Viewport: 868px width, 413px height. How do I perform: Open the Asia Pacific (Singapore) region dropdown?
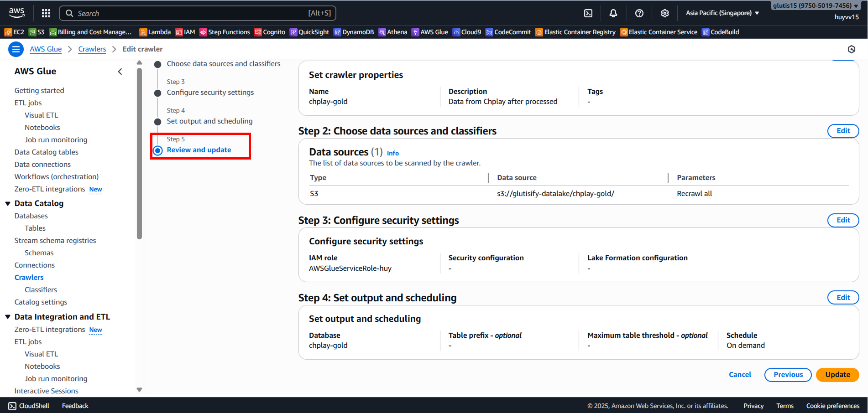722,13
